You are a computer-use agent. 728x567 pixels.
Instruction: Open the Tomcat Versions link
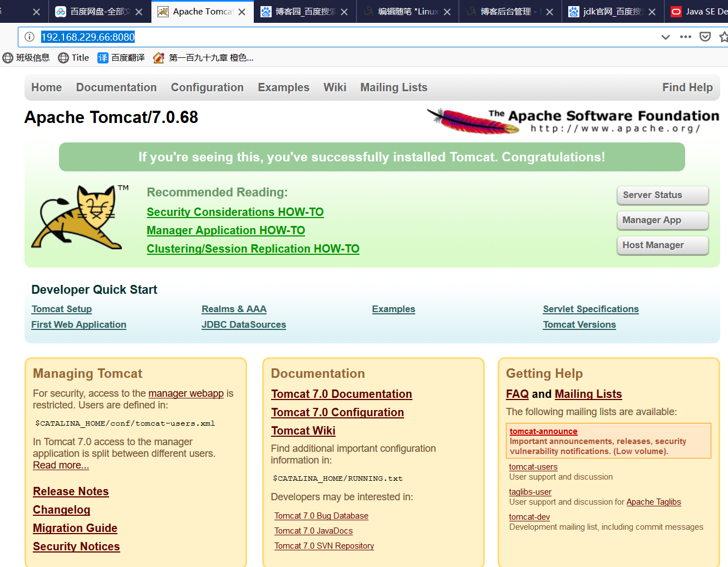pyautogui.click(x=579, y=324)
